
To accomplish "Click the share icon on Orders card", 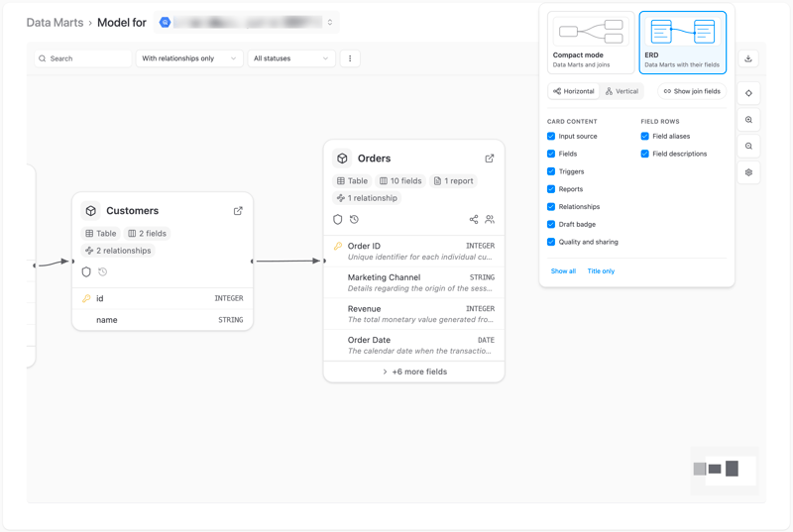I will tap(474, 219).
